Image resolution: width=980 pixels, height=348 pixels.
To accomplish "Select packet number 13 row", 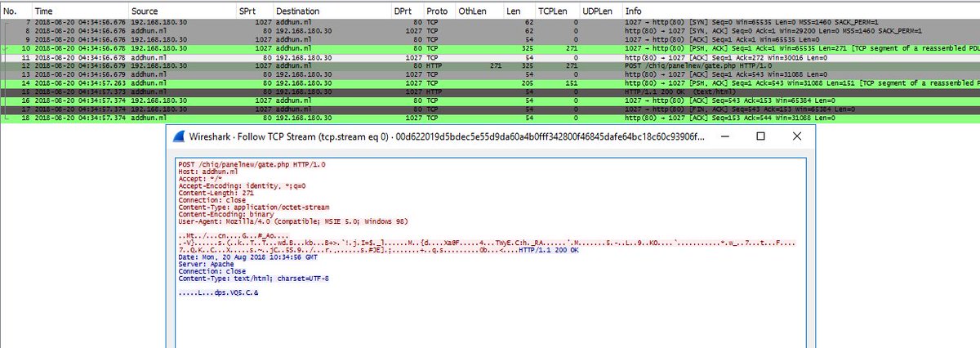I will (x=490, y=74).
